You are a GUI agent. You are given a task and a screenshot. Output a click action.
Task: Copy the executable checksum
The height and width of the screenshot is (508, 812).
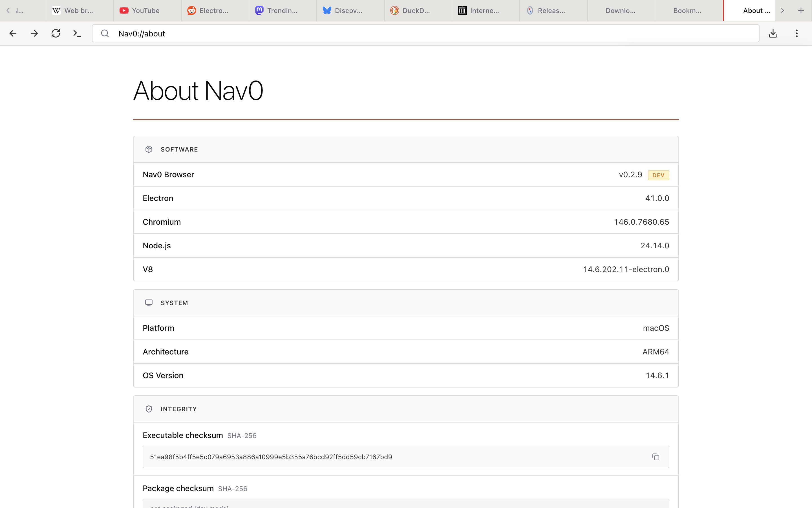(x=656, y=457)
